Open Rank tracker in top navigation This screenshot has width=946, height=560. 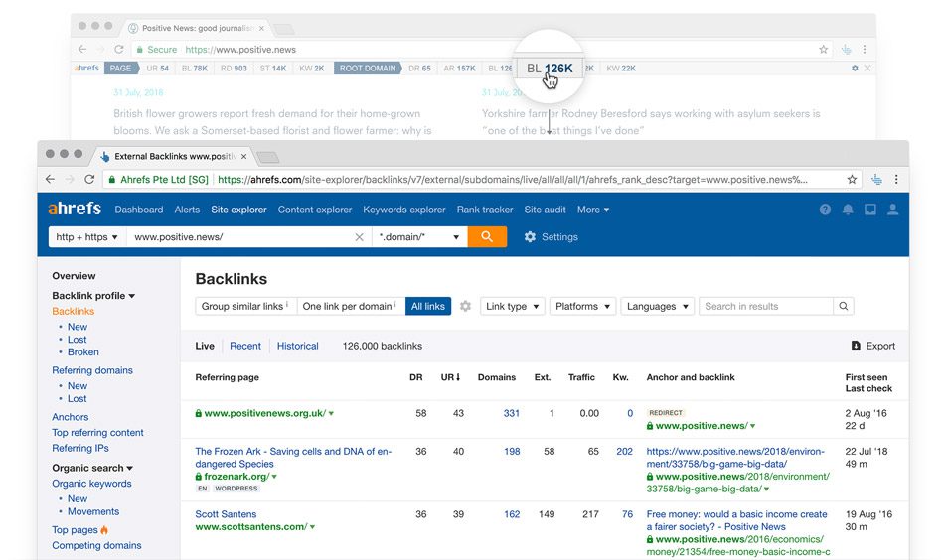pyautogui.click(x=485, y=210)
